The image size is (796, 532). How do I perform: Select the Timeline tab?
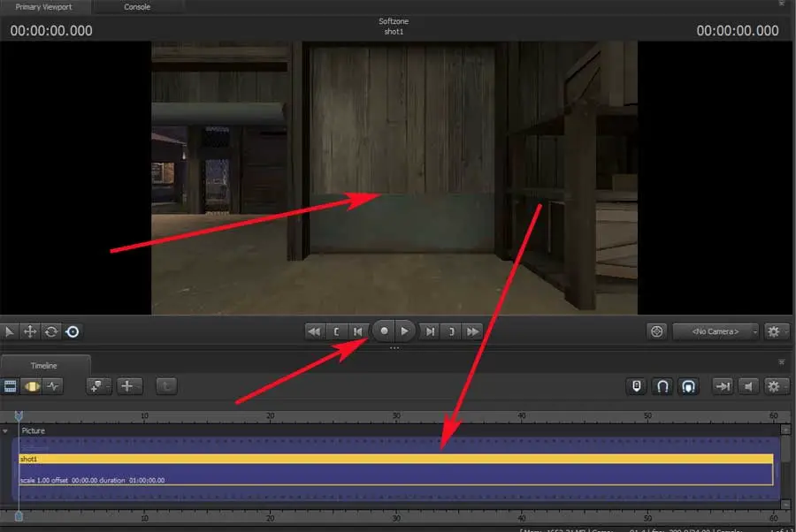[44, 365]
